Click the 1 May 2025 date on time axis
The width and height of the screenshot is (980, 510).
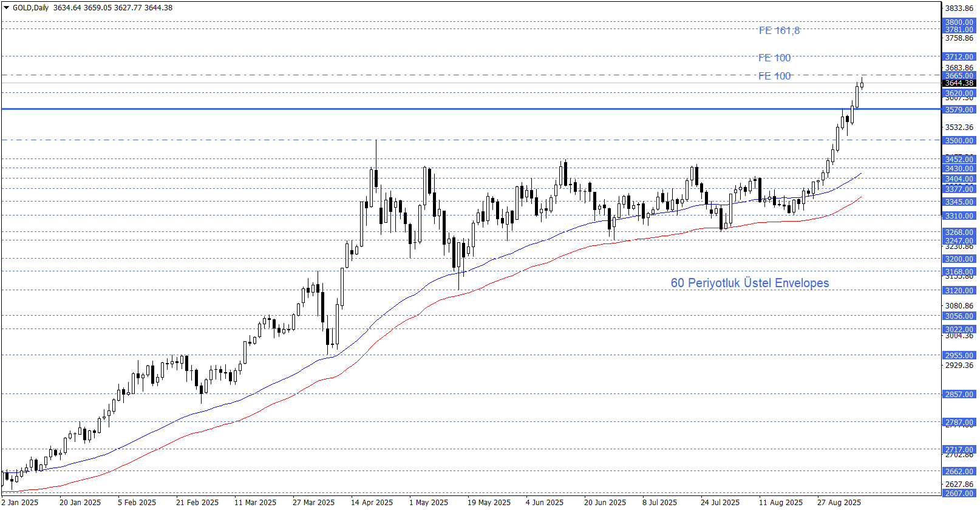(x=429, y=503)
